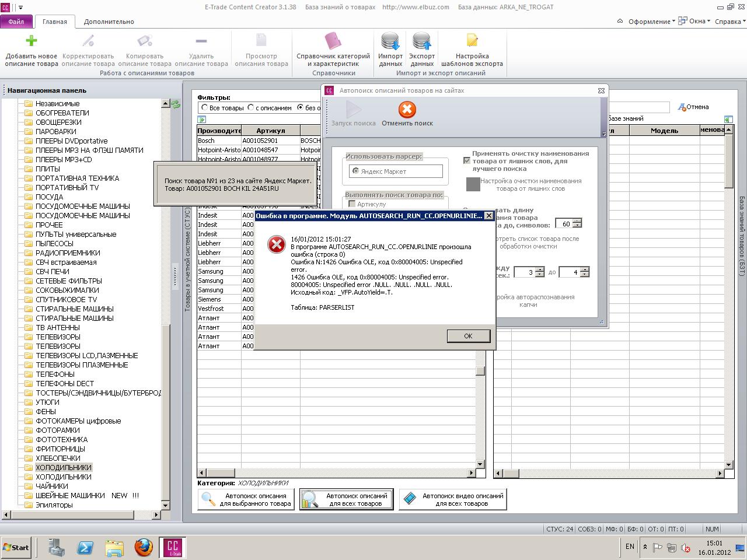Screen dimensions: 747x560
Task: Select the ХОЛОДИЛЬНИКИ highlighted category in tree
Action: [x=64, y=467]
